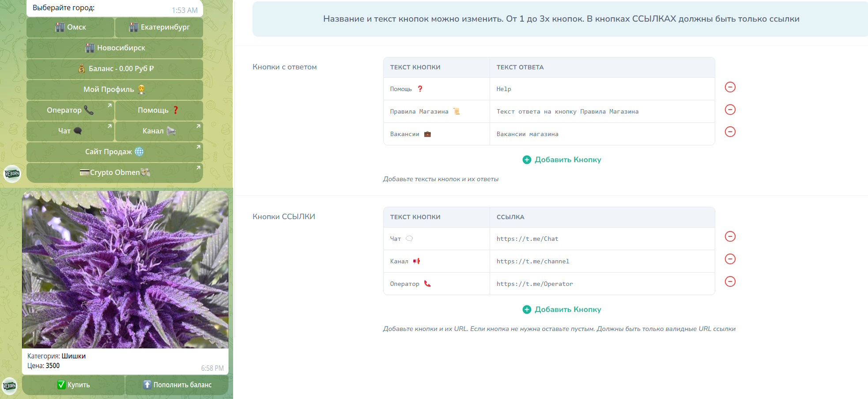Open the purple plant product image
The width and height of the screenshot is (868, 399).
[125, 270]
